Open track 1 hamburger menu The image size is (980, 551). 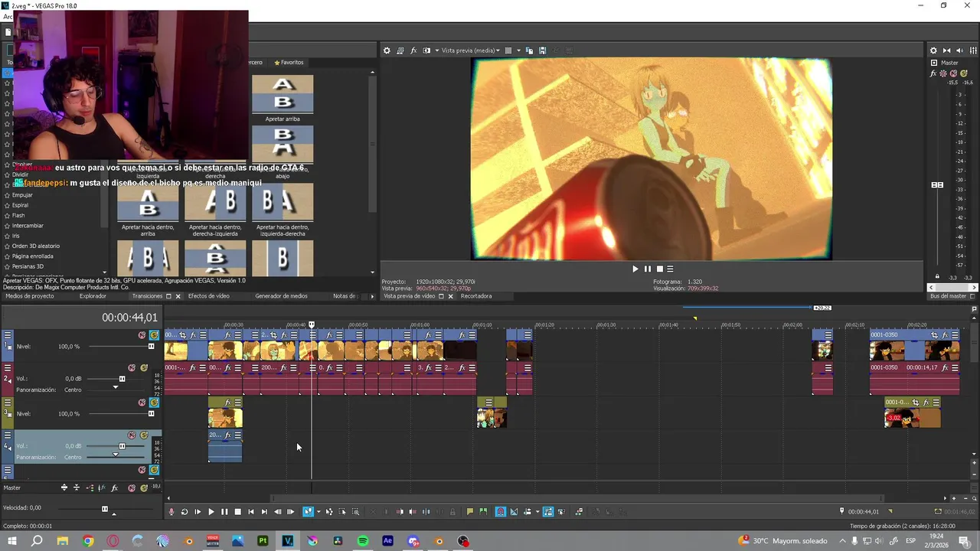click(x=8, y=335)
